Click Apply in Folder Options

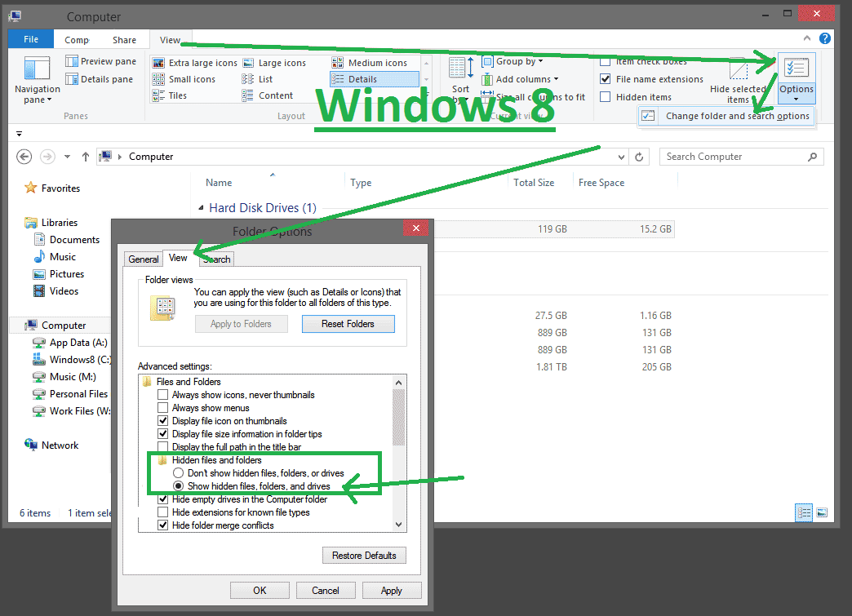pos(391,591)
